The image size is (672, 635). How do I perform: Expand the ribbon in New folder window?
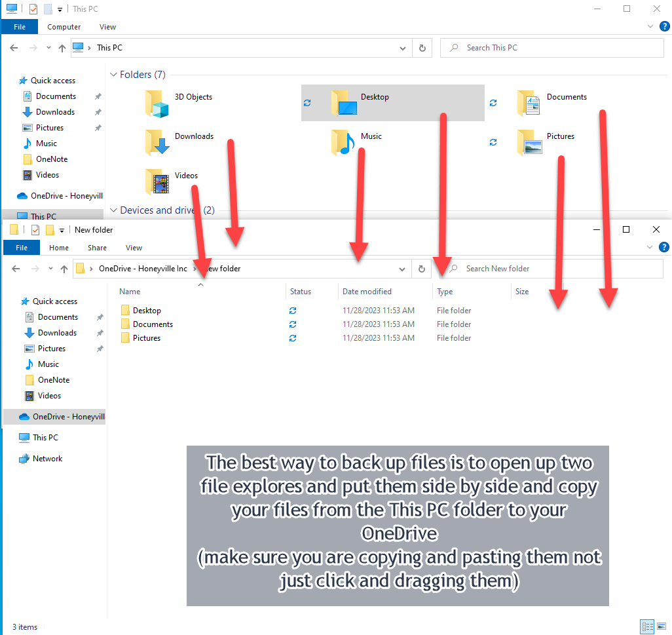tap(650, 248)
